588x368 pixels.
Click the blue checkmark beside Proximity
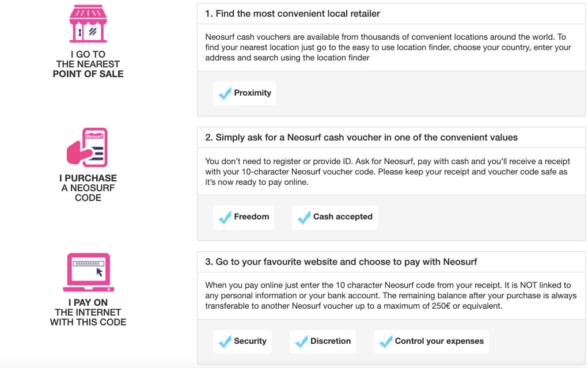tap(225, 93)
